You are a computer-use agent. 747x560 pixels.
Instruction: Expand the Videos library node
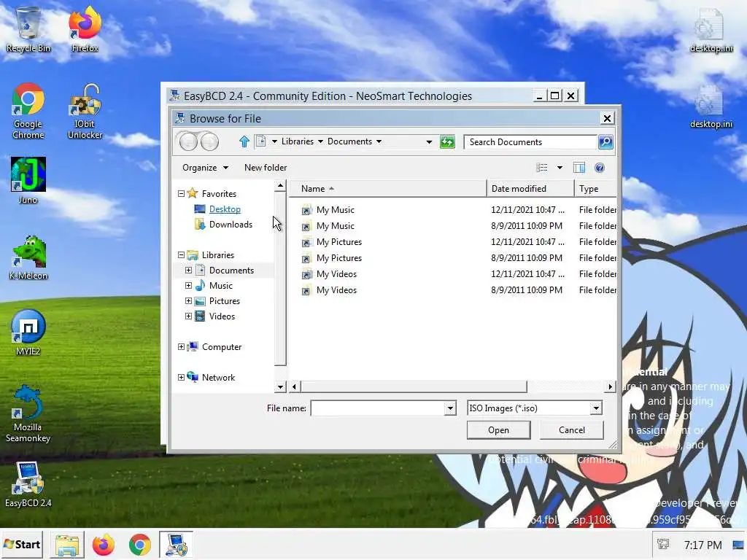pos(189,316)
